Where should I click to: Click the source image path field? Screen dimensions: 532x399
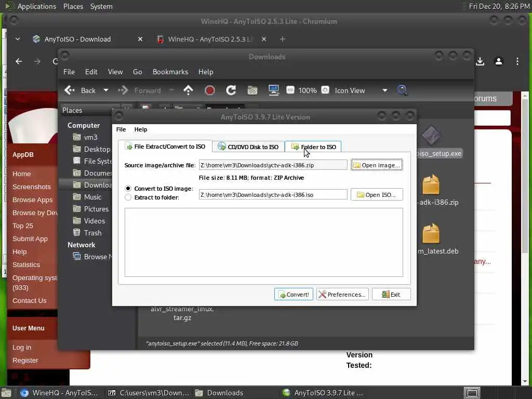tap(273, 165)
